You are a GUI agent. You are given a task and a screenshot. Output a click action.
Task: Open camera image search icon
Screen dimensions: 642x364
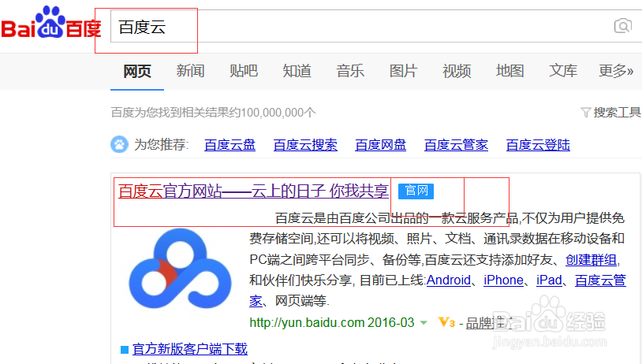click(x=623, y=26)
